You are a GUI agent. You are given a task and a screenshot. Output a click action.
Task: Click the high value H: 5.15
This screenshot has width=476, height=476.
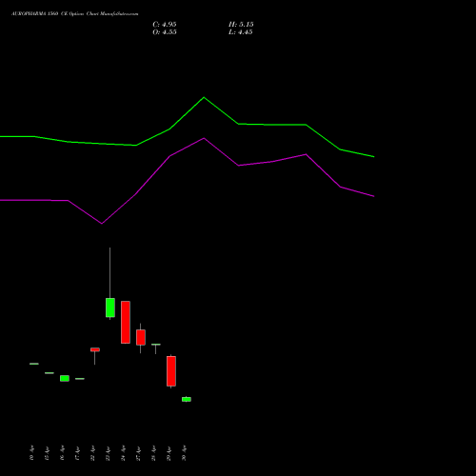(241, 25)
